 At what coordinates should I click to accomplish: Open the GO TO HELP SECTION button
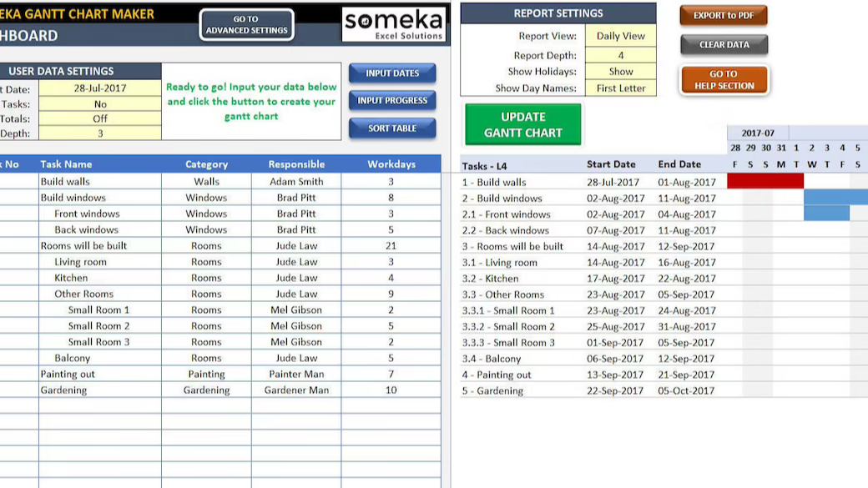(723, 80)
